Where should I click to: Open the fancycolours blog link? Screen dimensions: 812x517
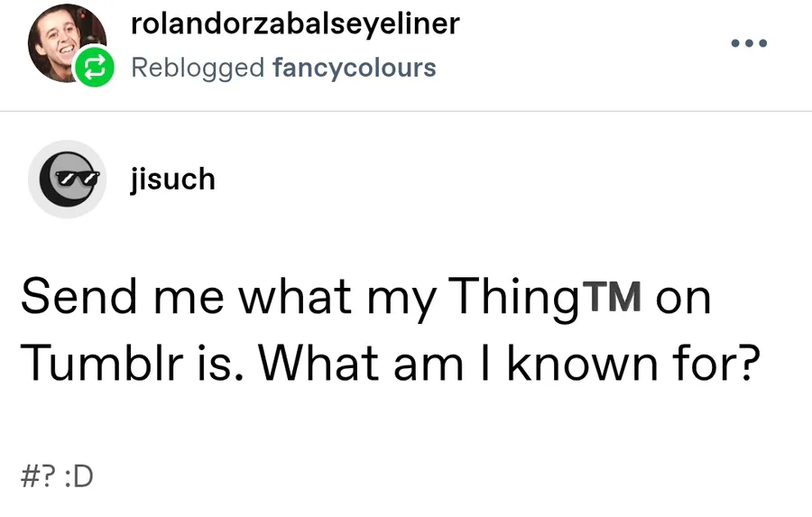[354, 68]
